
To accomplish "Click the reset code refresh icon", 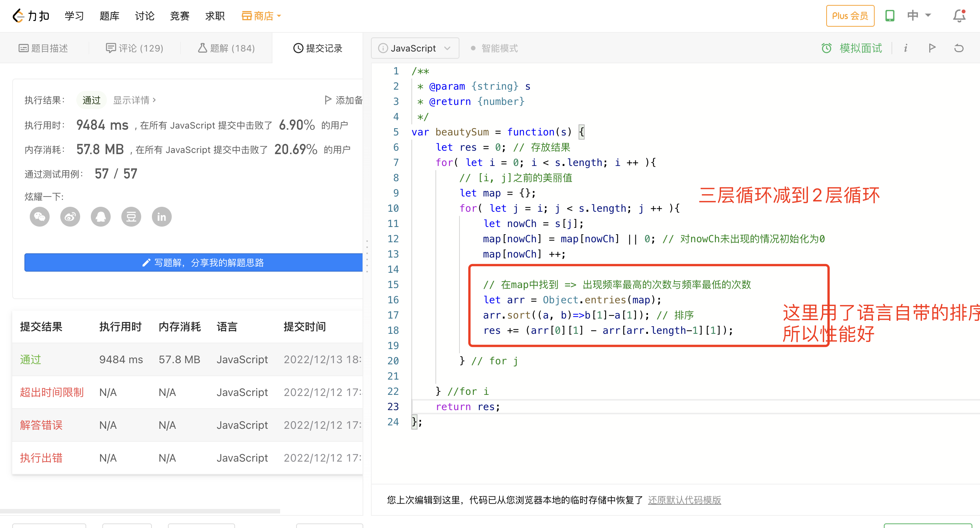I will [959, 48].
